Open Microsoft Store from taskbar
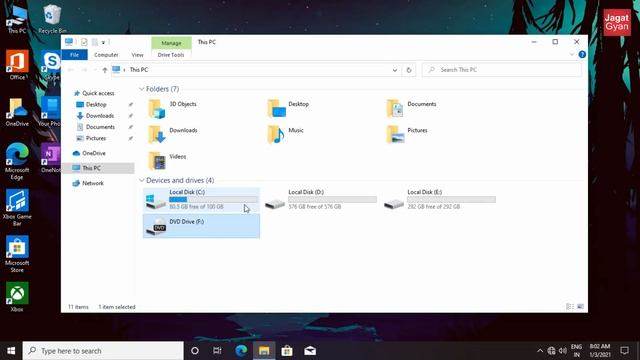Image resolution: width=640 pixels, height=360 pixels. pyautogui.click(x=287, y=351)
